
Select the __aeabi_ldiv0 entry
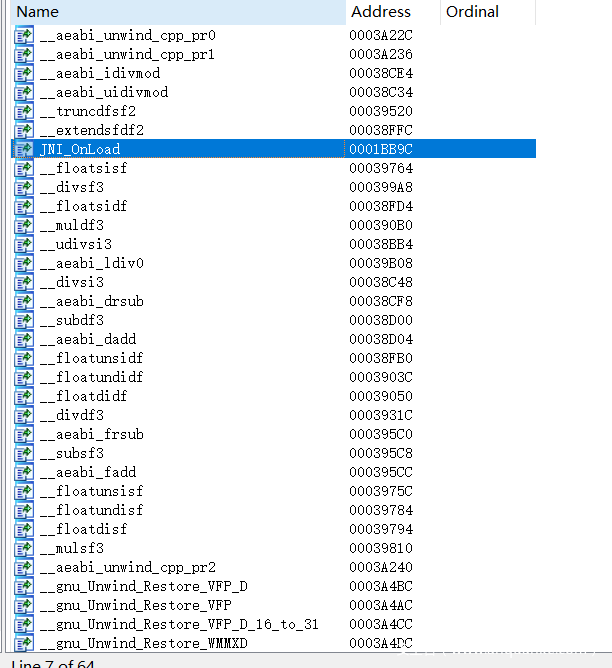point(92,263)
